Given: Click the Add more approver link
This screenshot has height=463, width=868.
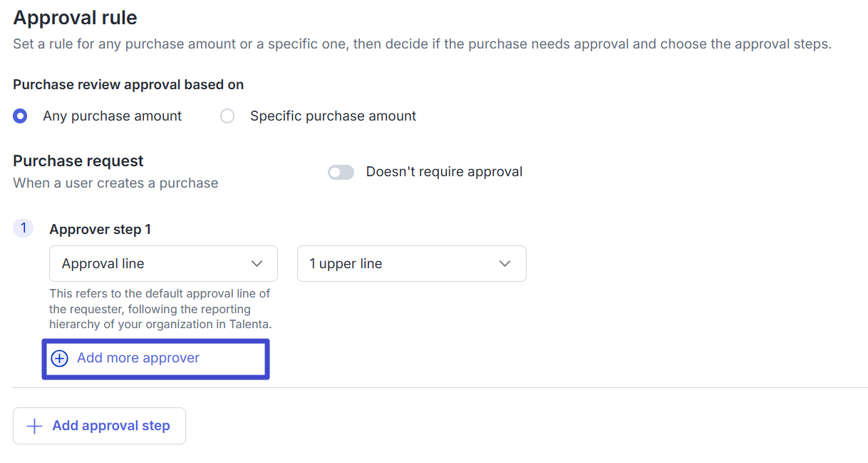Looking at the screenshot, I should coord(138,358).
